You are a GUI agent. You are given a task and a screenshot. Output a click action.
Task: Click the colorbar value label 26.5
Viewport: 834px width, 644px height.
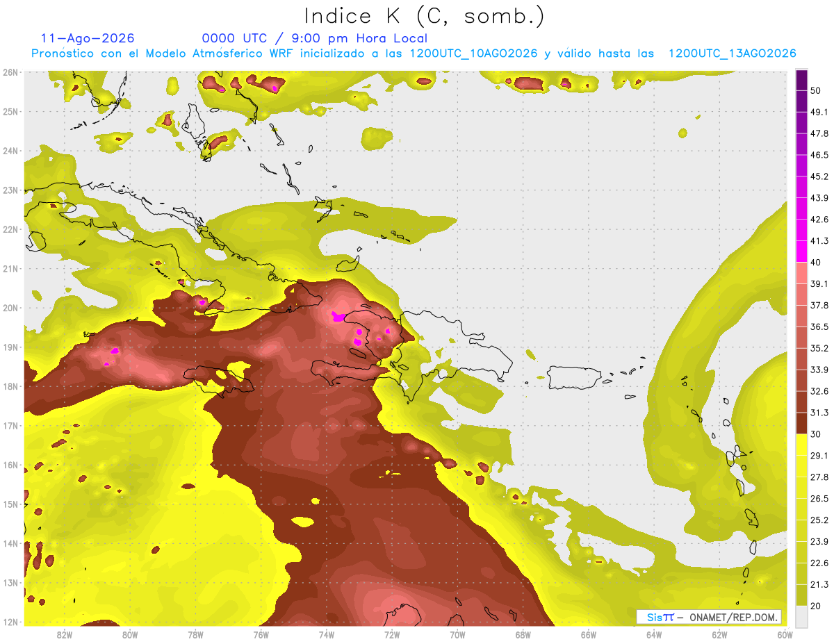[x=819, y=499]
